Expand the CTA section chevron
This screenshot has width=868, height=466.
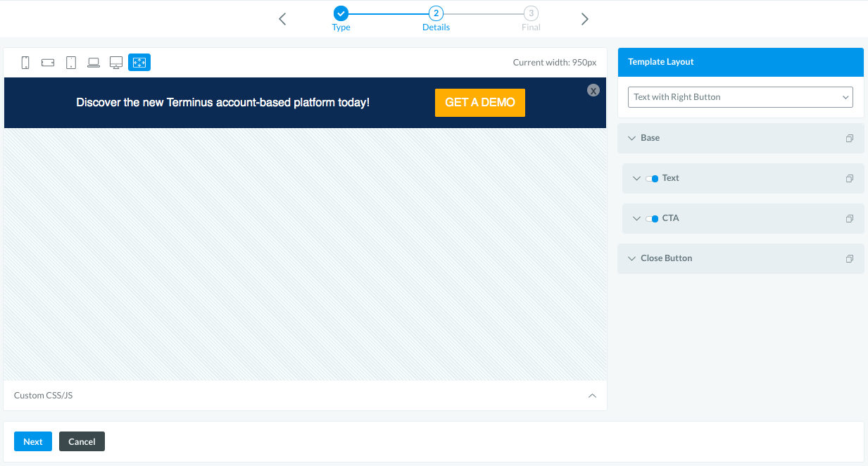click(x=637, y=218)
